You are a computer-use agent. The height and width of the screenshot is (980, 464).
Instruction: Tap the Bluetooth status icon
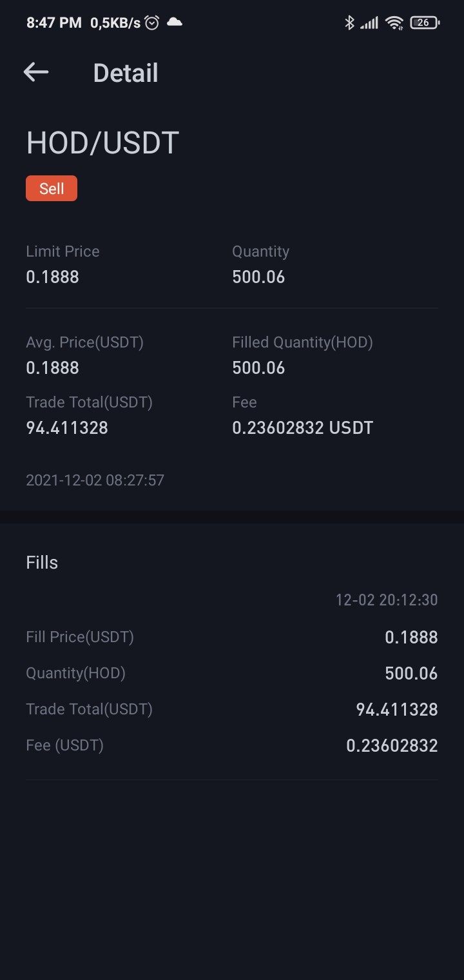click(349, 23)
